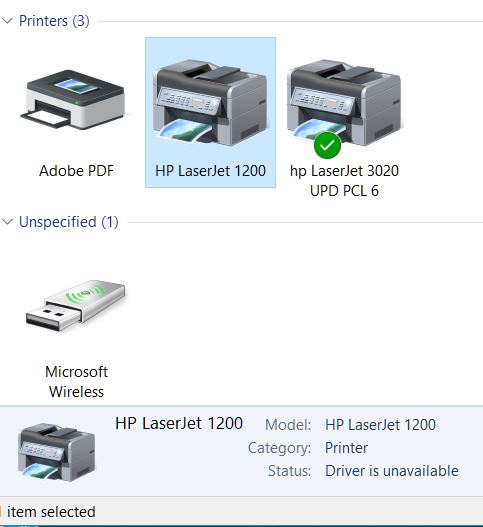Click the Model value HP LaserJet 1200
The width and height of the screenshot is (483, 527).
coord(380,425)
